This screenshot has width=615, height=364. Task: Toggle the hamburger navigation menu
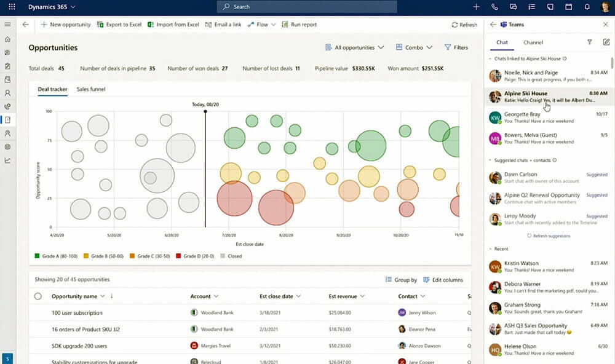(x=7, y=25)
